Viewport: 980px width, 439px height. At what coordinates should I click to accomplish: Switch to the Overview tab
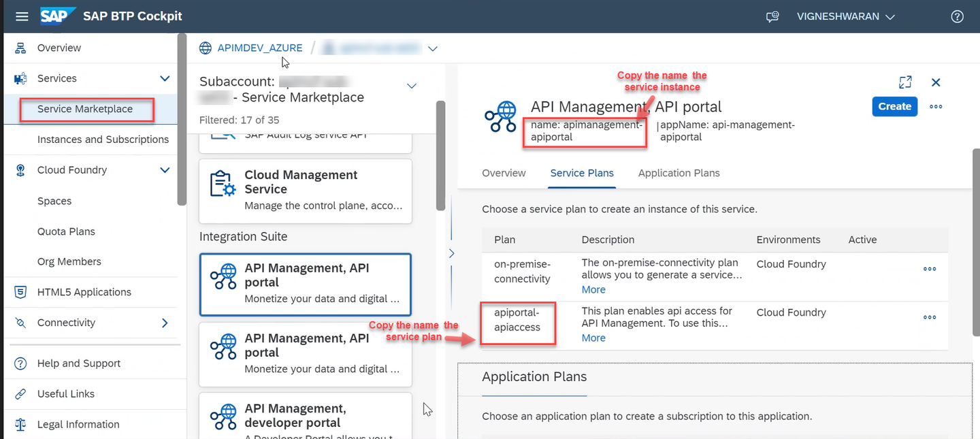504,173
